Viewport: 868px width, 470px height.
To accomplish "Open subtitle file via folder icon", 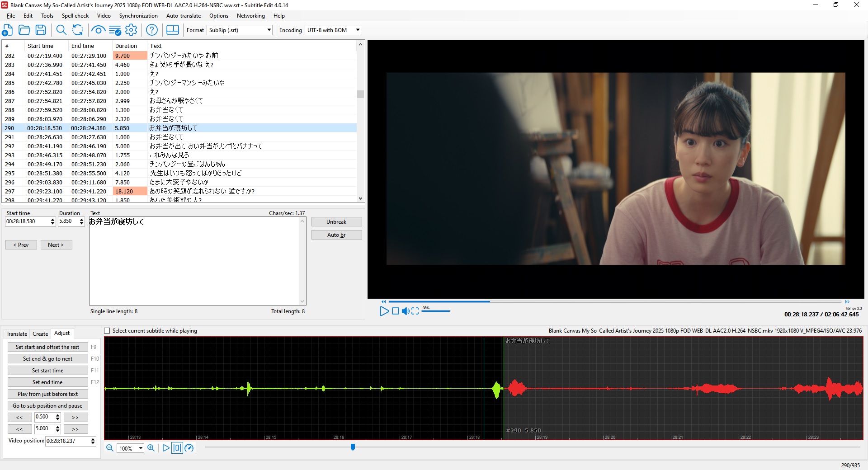I will click(x=24, y=30).
